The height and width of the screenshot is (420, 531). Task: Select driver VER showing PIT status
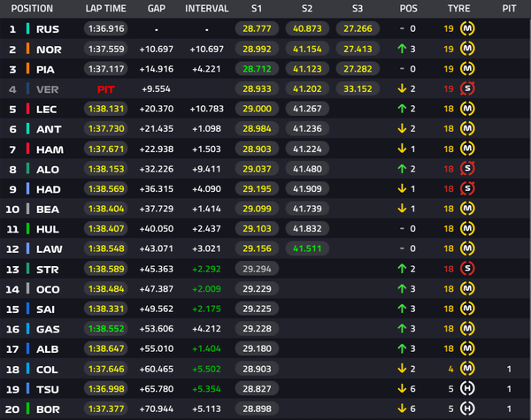48,89
